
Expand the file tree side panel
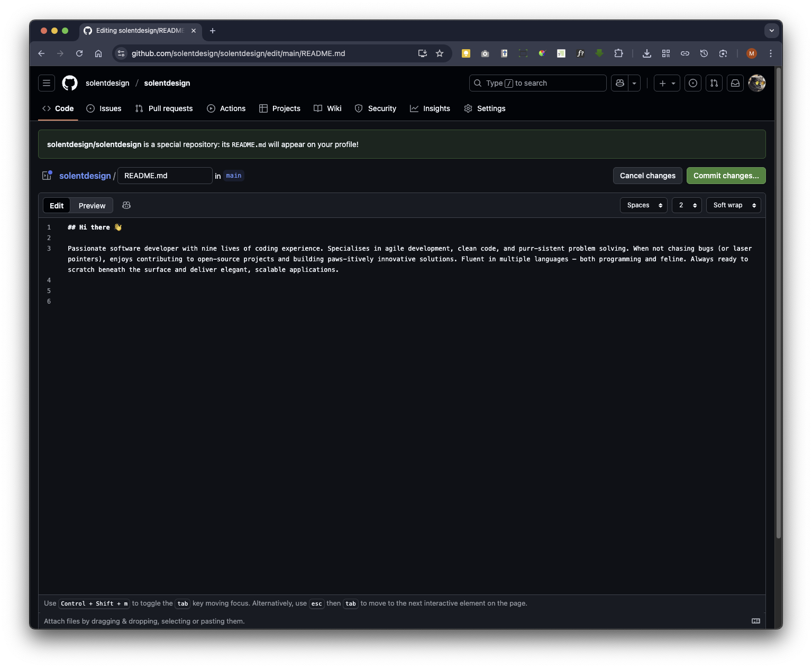coord(47,176)
